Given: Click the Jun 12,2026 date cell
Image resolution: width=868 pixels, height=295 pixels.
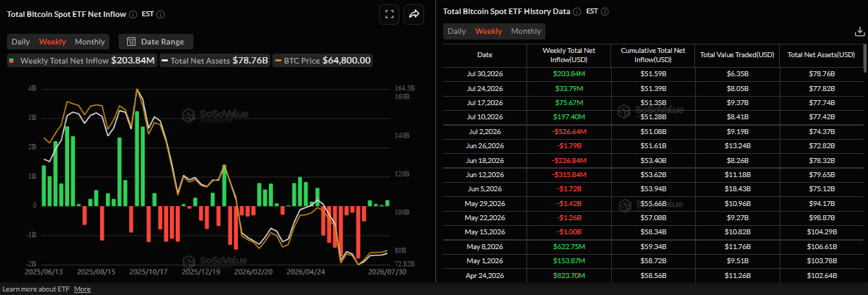Looking at the screenshot, I should pos(485,174).
